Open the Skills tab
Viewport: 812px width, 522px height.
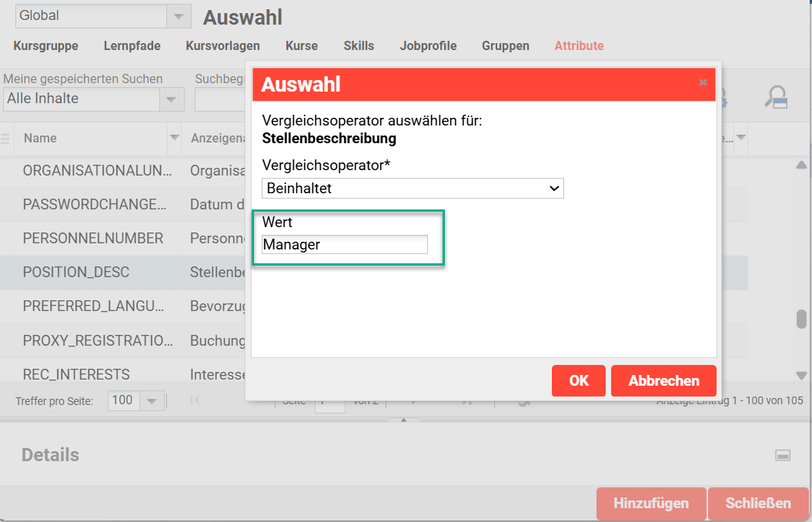359,46
